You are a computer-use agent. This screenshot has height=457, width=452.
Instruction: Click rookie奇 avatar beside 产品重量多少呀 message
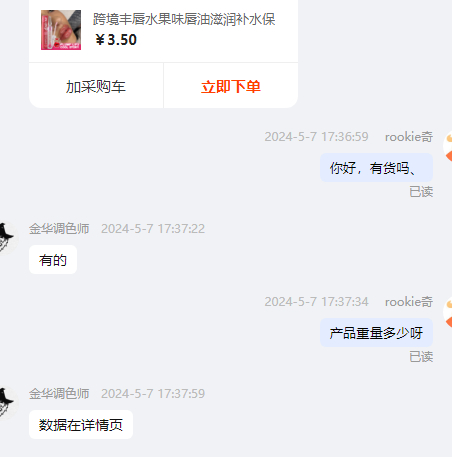(x=448, y=312)
